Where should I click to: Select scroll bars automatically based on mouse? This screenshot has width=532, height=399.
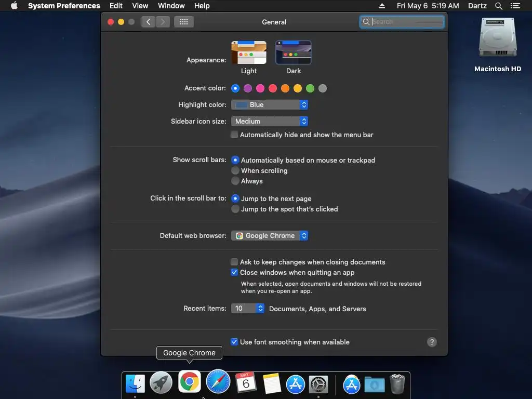tap(235, 160)
